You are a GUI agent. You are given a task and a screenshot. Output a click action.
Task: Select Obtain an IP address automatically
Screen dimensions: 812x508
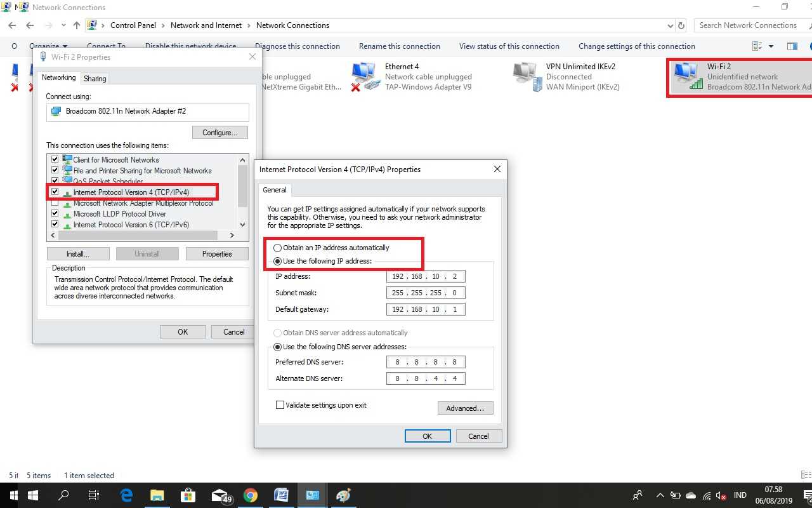pos(277,248)
